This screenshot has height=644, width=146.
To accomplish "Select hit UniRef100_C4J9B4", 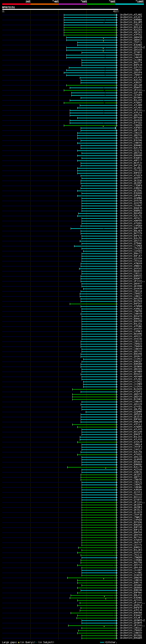I will click(131, 60).
